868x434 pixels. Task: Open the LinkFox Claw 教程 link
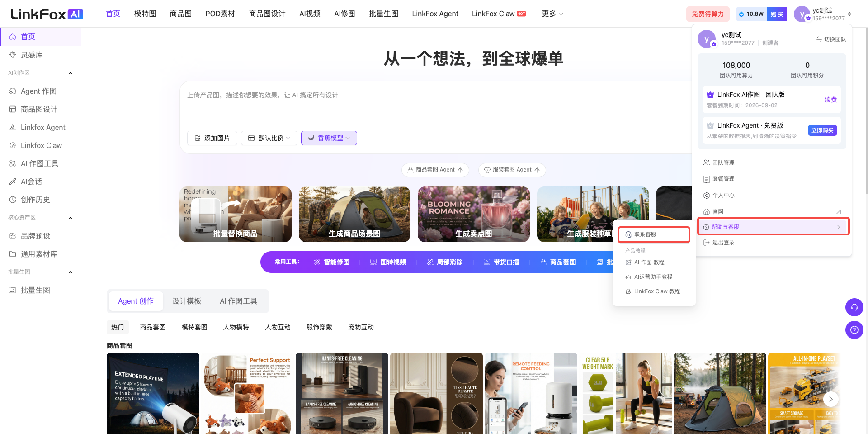(x=657, y=291)
